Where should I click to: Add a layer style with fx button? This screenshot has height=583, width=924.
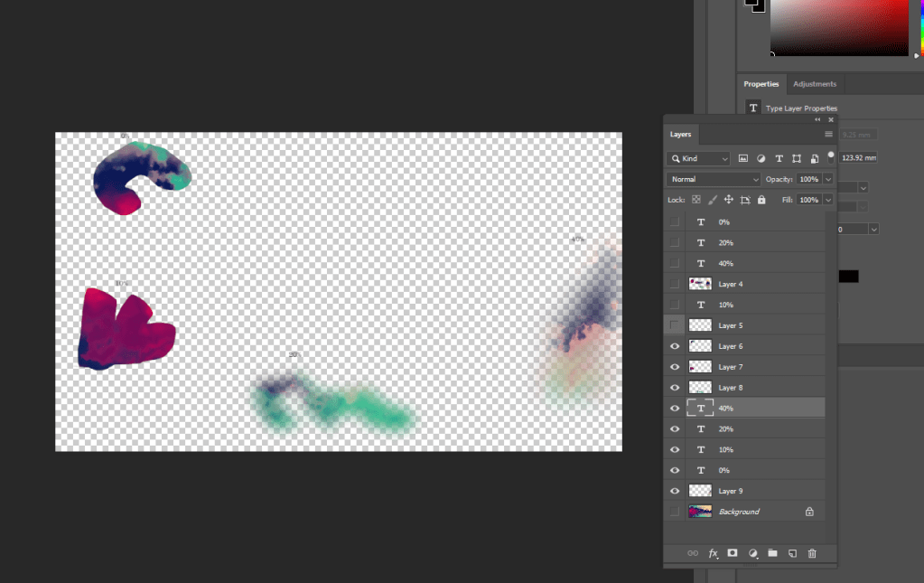click(x=713, y=553)
